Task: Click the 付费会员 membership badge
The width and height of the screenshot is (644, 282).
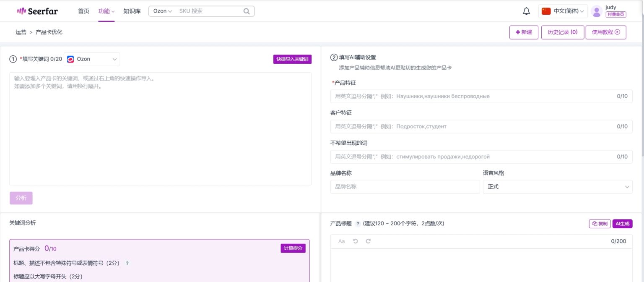Action: pos(615,14)
